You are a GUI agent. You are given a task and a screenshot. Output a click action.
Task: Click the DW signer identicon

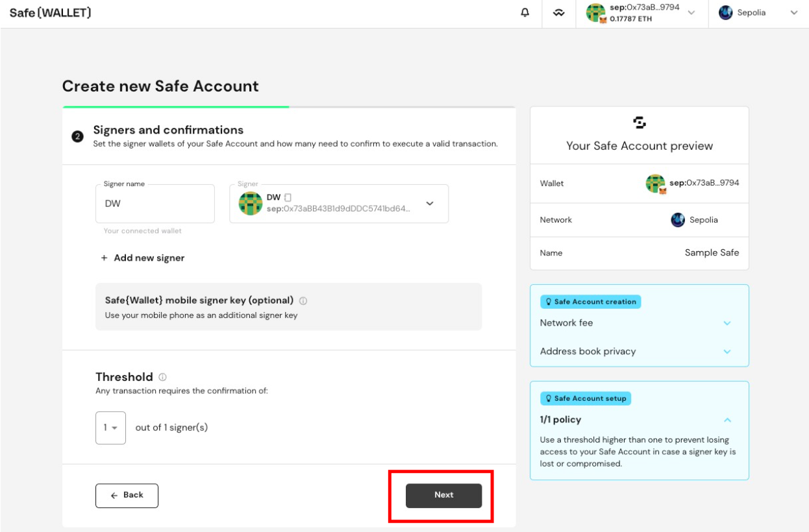pyautogui.click(x=251, y=203)
